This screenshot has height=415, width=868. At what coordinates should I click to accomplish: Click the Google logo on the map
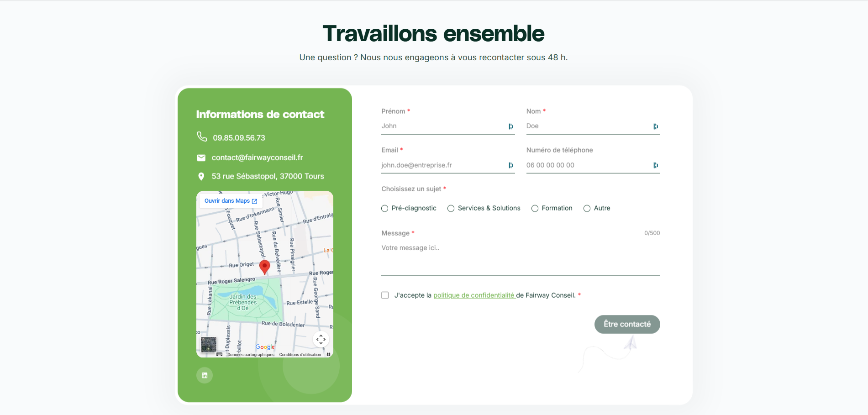[265, 347]
